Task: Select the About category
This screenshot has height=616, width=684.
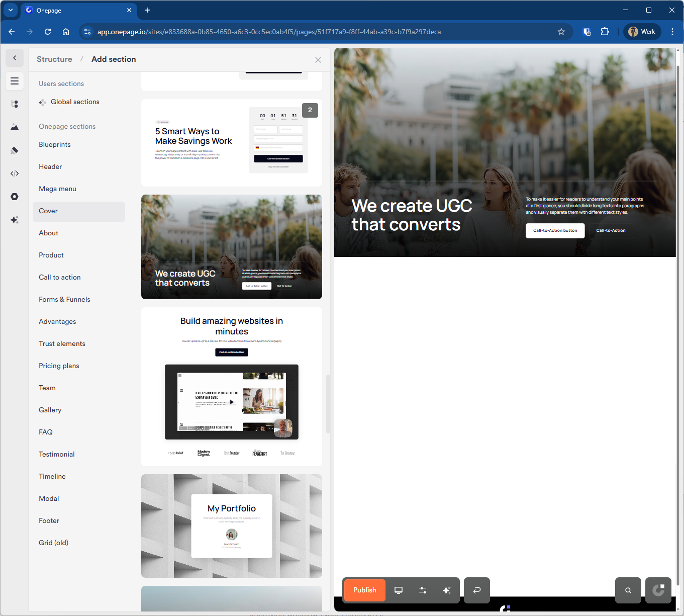Action: 79,233
